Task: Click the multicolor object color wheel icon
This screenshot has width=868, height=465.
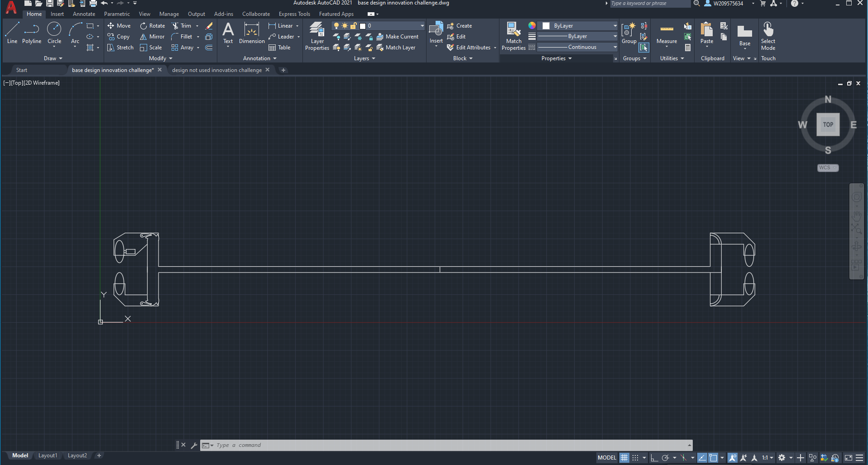Action: point(532,25)
